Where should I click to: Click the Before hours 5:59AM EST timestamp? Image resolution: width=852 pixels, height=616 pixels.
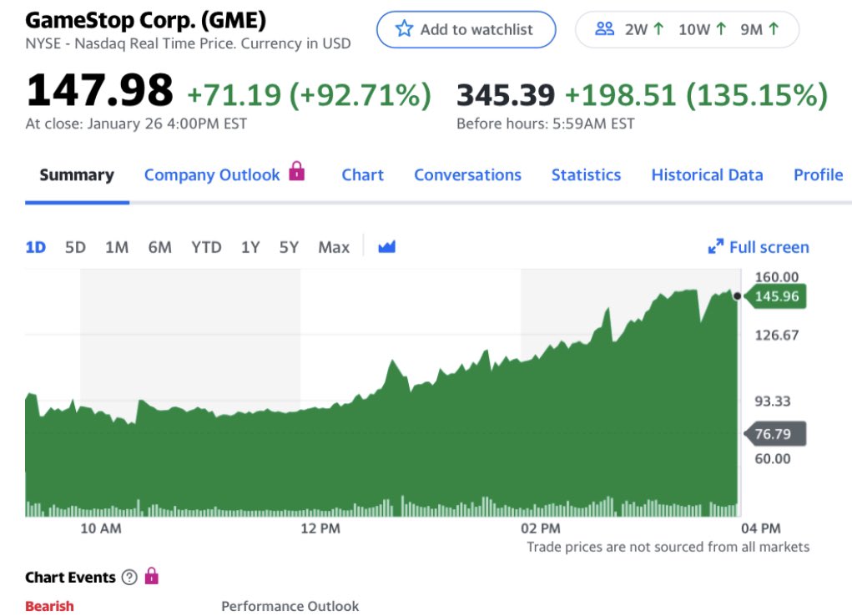546,124
